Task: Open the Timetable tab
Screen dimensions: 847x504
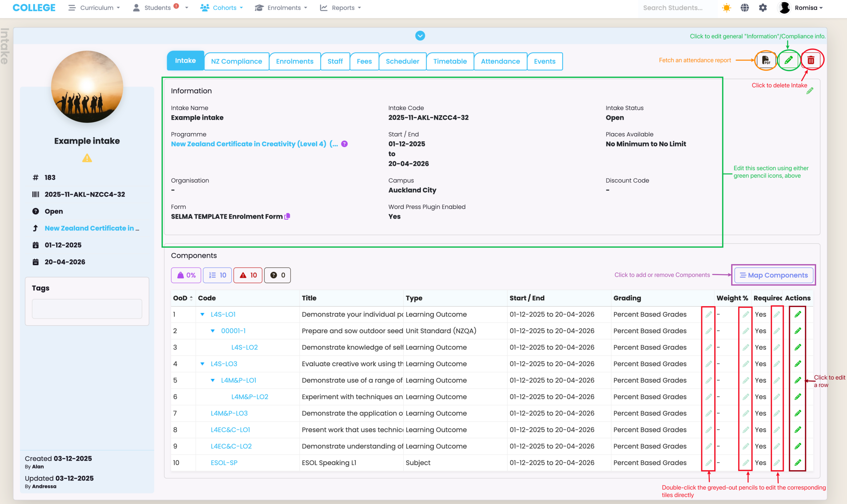Action: (x=450, y=62)
